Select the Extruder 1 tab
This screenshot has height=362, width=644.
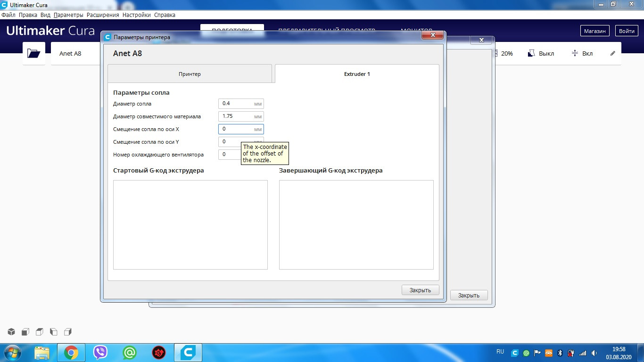[357, 74]
